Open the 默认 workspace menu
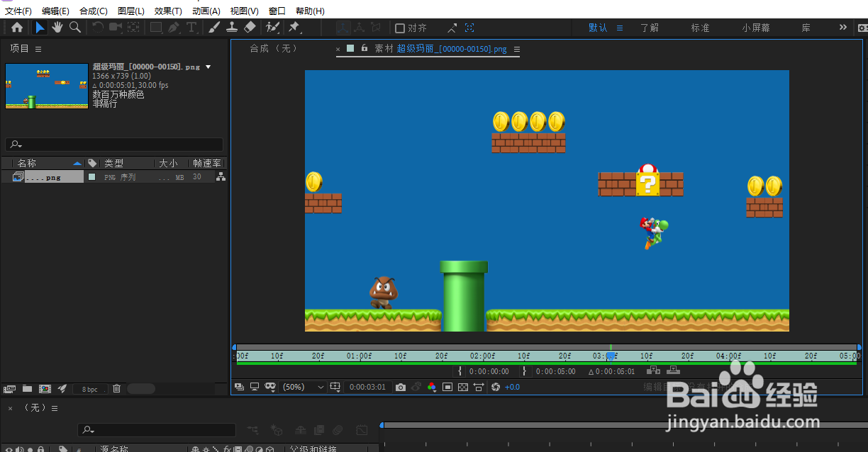This screenshot has height=452, width=868. [620, 28]
